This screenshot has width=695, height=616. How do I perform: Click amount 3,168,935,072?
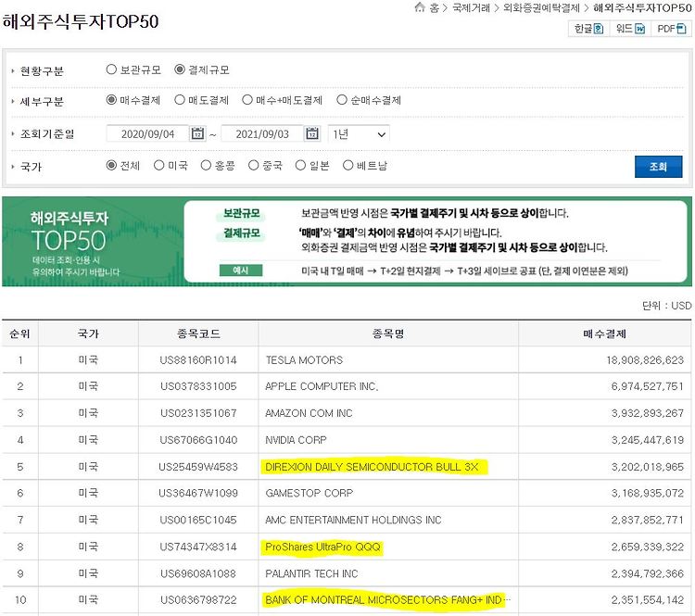pos(648,493)
